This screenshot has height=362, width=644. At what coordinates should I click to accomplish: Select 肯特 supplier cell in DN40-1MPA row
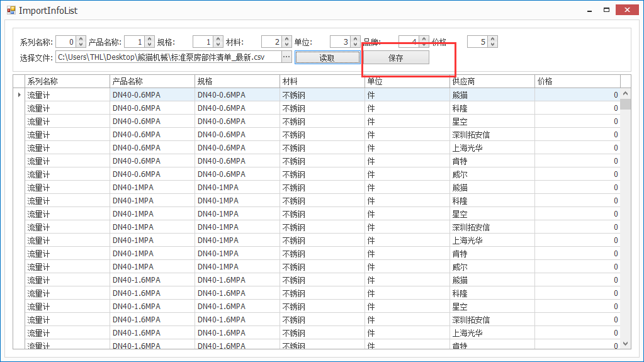(492, 254)
